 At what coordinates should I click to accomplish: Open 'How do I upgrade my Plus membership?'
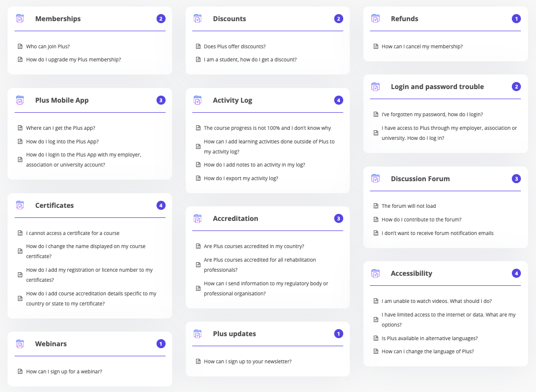(x=73, y=59)
